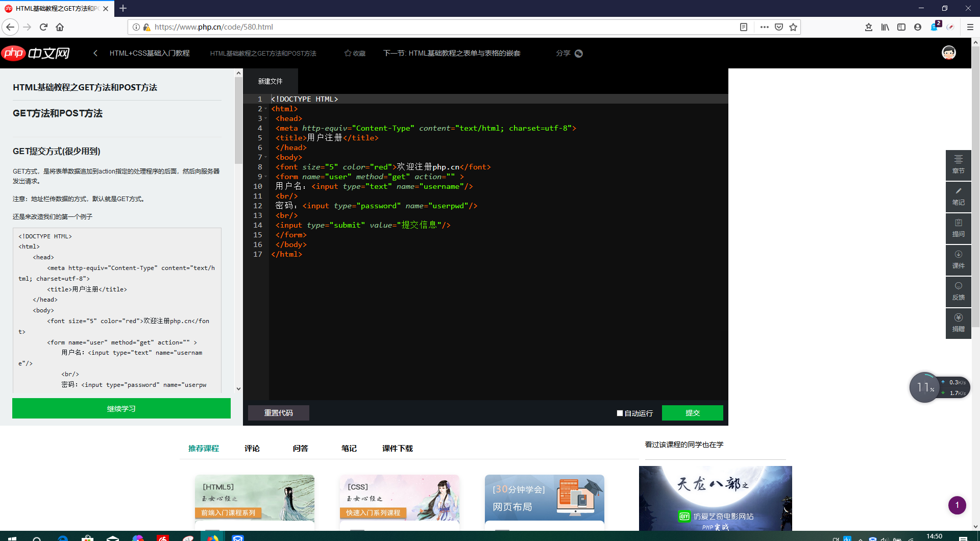Click the 课件 courseware download sidebar icon
The height and width of the screenshot is (541, 980).
(958, 259)
